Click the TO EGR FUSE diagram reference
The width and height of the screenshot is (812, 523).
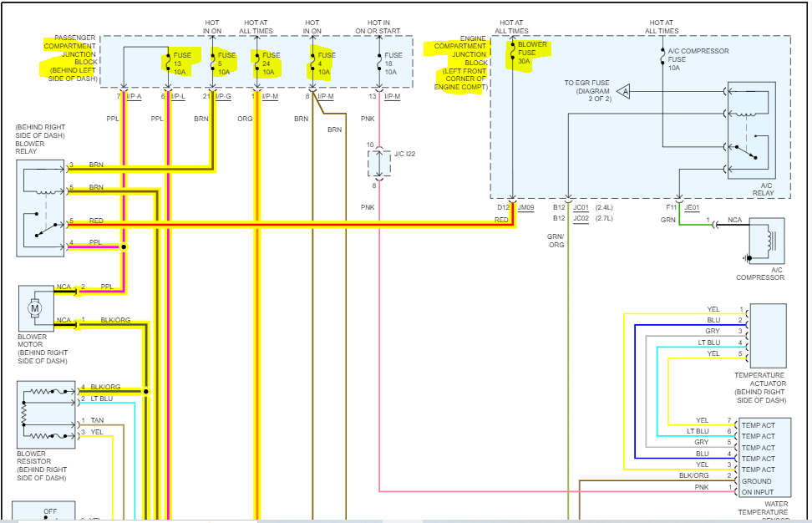pos(587,90)
